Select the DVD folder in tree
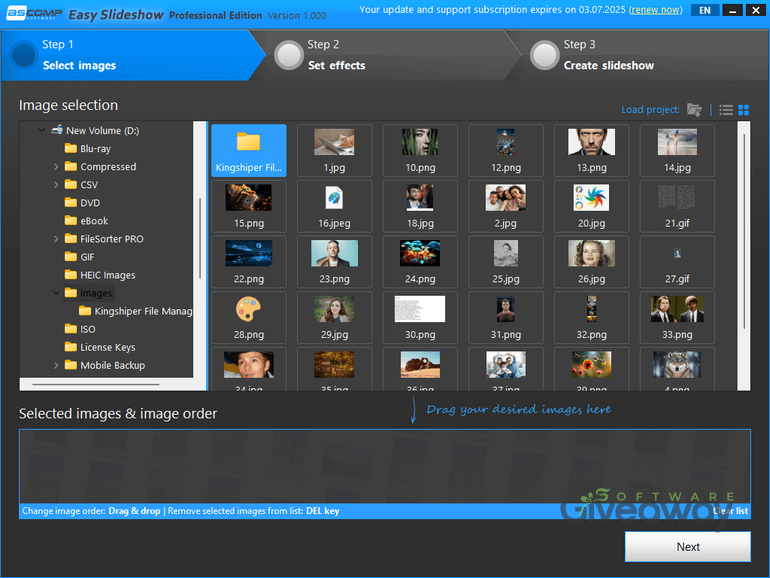Screen dimensions: 770x578 (x=82, y=203)
